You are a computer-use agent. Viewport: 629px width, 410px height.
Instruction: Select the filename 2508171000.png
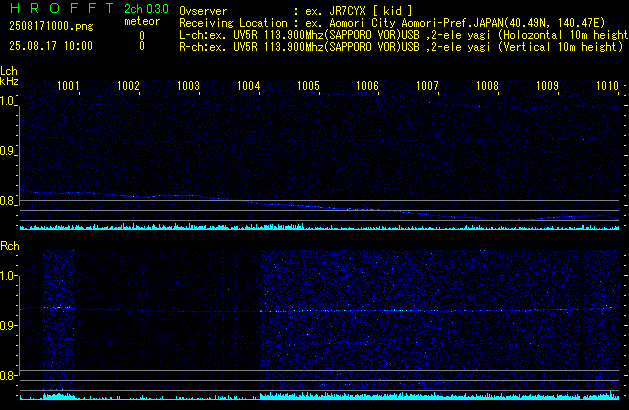coord(51,26)
